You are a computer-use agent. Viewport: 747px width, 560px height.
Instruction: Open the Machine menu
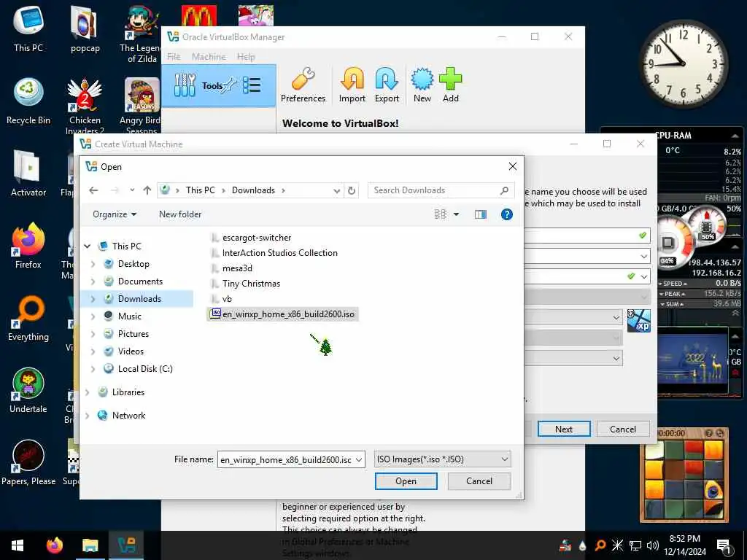tap(209, 57)
